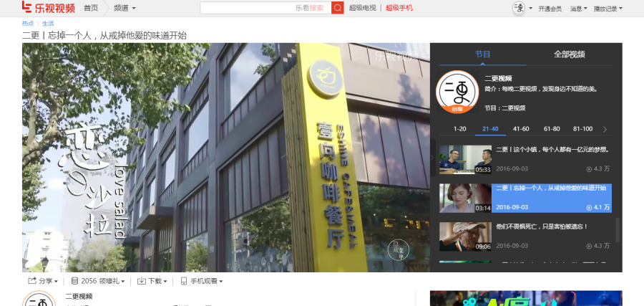Image resolution: width=644 pixels, height=306 pixels.
Task: Expand the arrow next to user avatar
Action: [531, 8]
